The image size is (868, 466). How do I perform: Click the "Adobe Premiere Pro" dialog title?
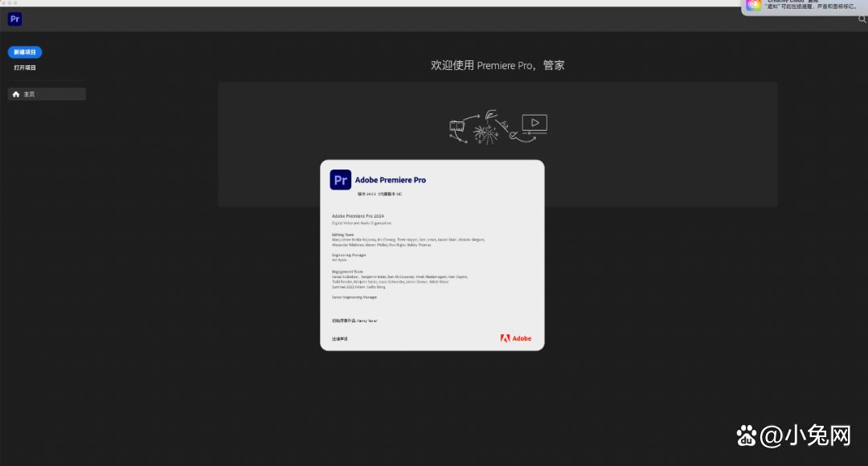391,180
